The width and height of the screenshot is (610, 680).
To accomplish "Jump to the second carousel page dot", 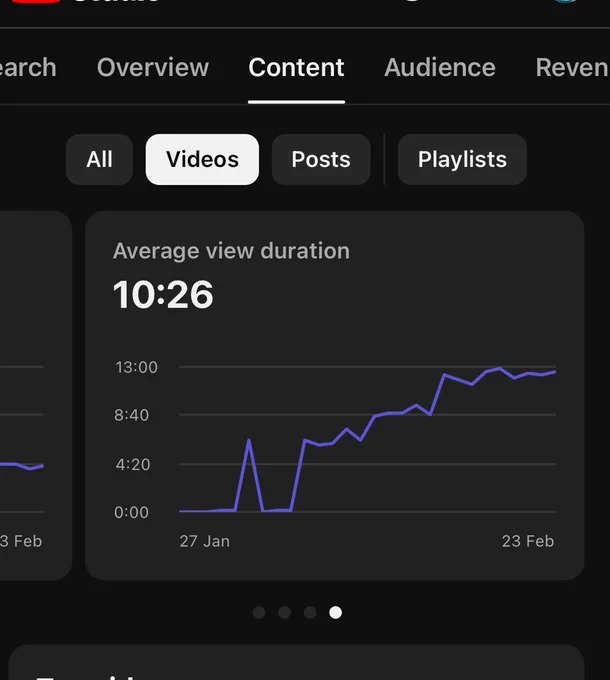I will 284,612.
